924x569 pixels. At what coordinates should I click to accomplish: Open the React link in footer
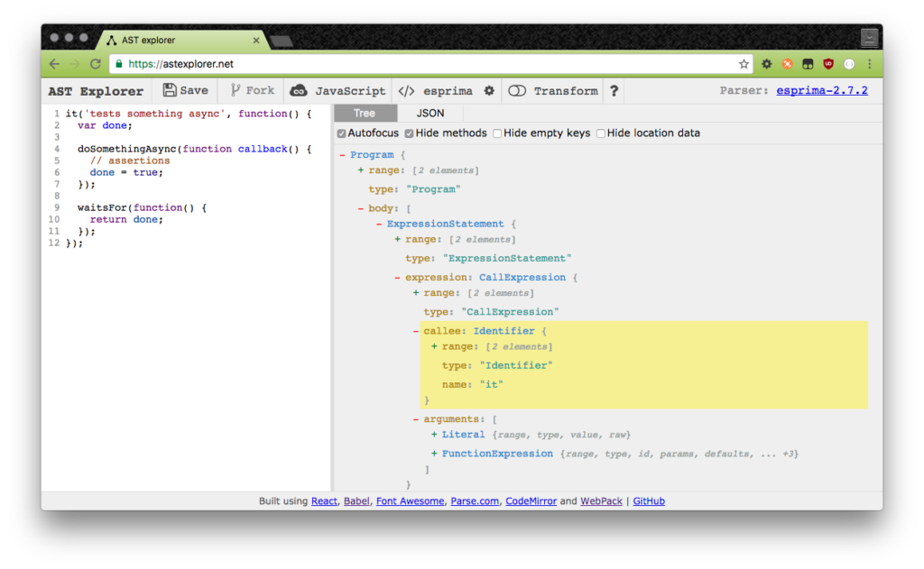tap(324, 501)
